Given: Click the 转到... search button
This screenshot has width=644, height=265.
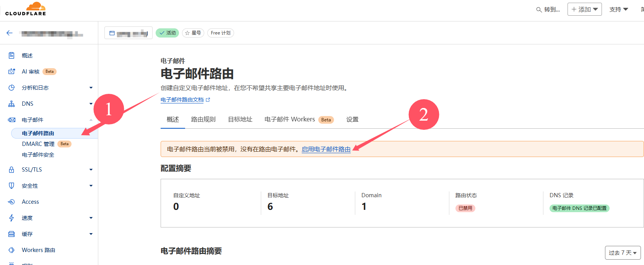Looking at the screenshot, I should pos(548,10).
